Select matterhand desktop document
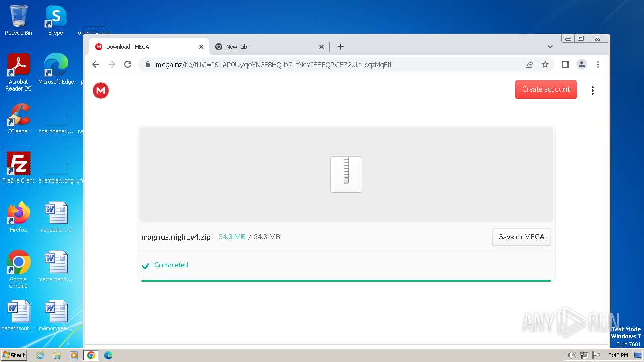644x362 pixels. (56, 266)
